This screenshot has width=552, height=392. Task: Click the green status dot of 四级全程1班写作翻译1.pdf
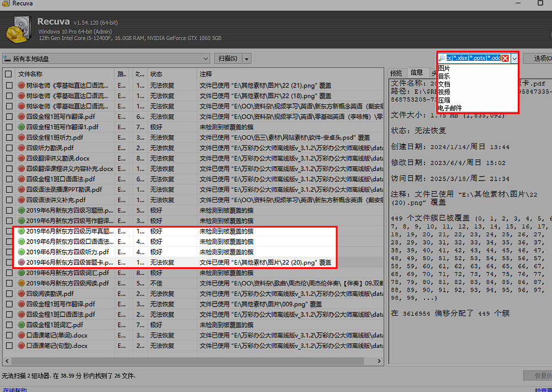click(21, 127)
